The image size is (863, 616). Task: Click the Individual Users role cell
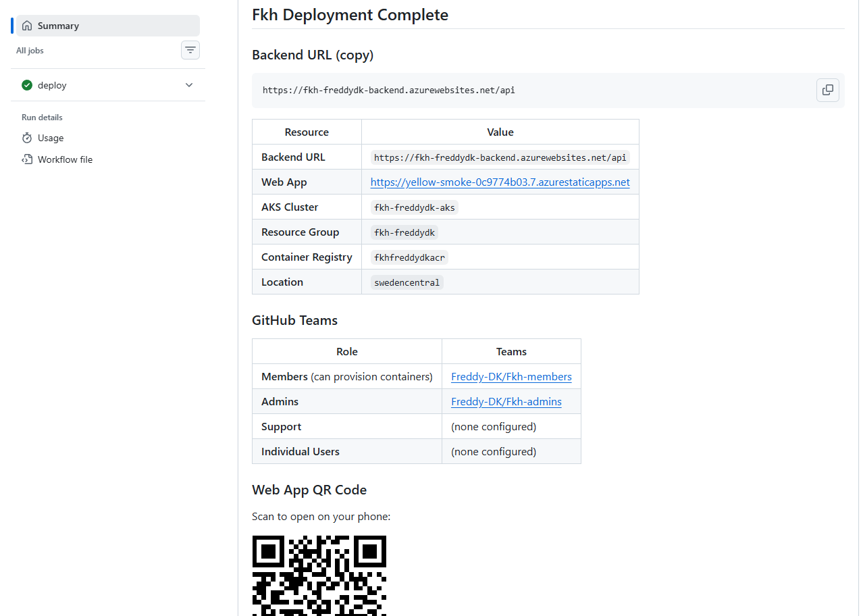coord(347,452)
